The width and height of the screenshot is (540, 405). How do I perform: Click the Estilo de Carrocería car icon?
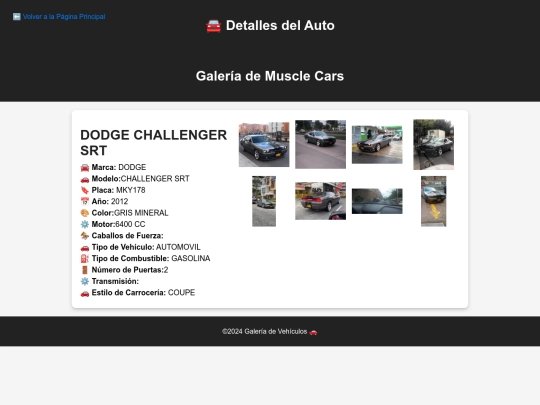coord(85,293)
